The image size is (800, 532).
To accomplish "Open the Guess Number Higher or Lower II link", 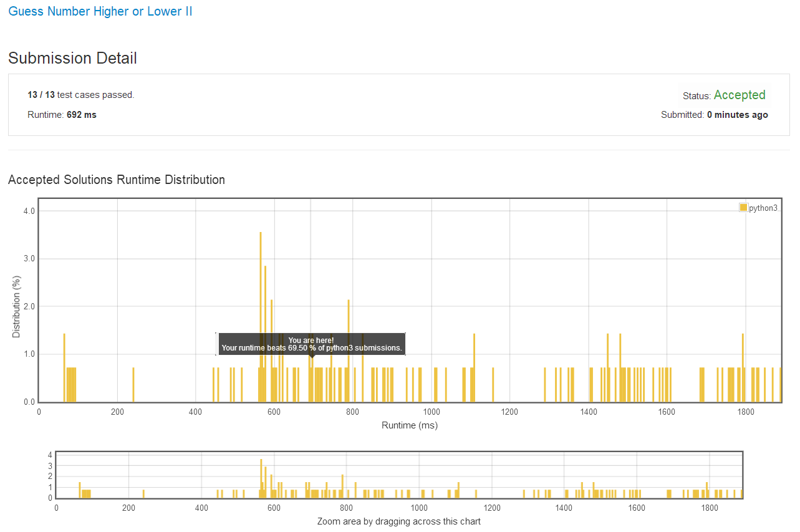I will pos(100,11).
